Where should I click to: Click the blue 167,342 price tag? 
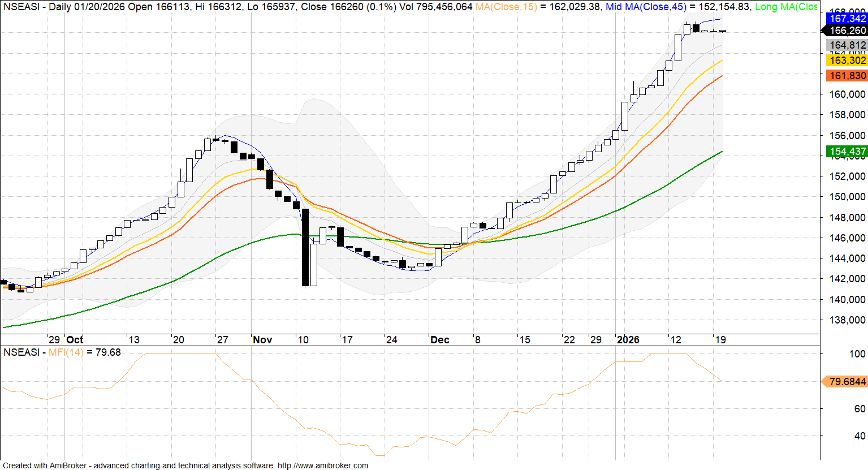(847, 19)
